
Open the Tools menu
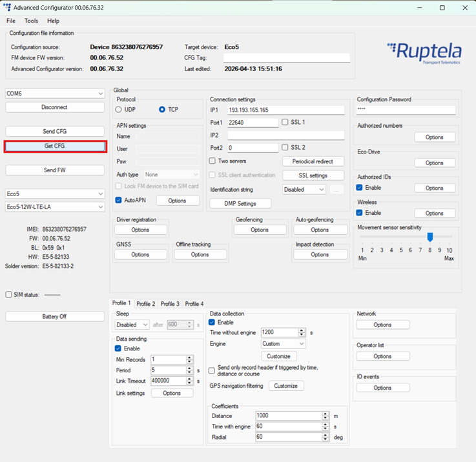(31, 21)
